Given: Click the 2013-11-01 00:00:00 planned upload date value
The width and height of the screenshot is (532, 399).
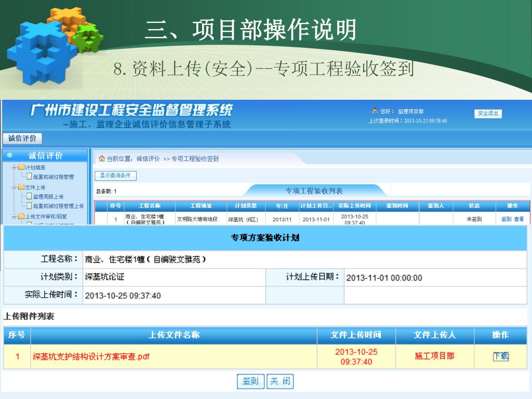Looking at the screenshot, I should [384, 278].
